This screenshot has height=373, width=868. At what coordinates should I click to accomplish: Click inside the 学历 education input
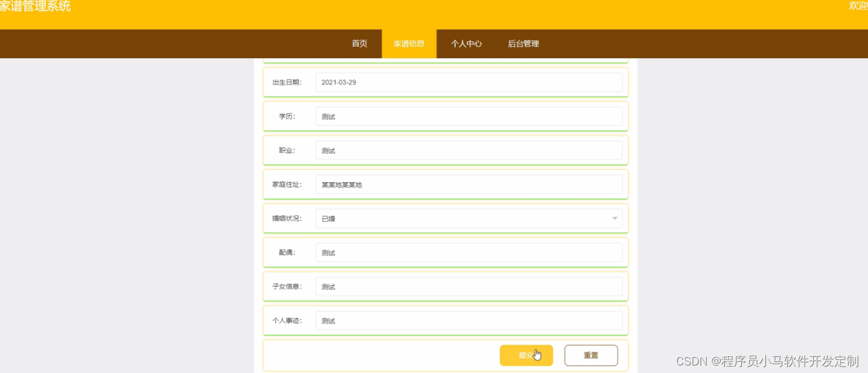470,116
